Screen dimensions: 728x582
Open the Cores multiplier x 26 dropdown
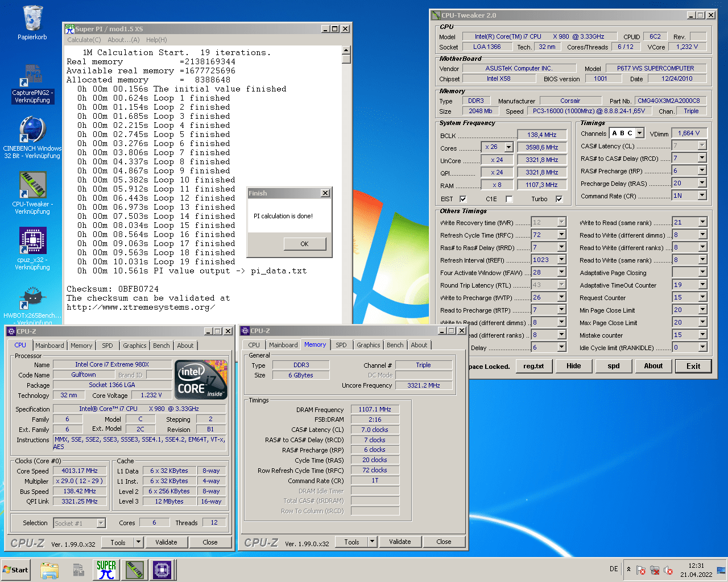point(508,147)
